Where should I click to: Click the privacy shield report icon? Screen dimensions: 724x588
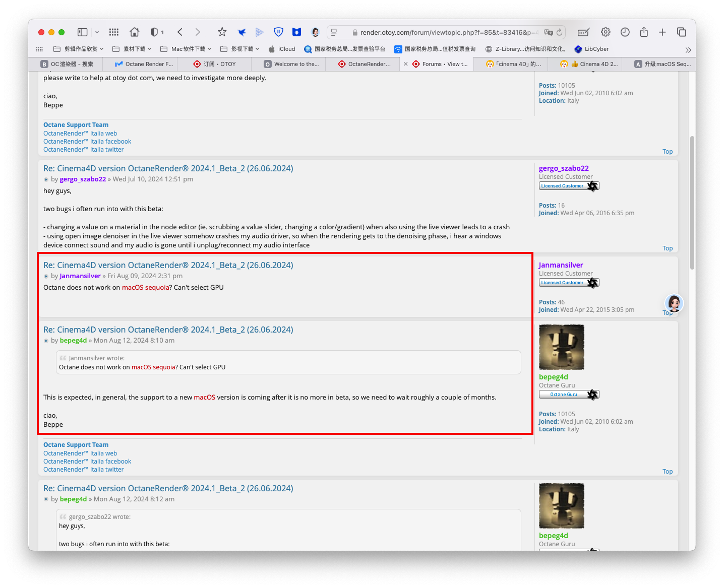[x=154, y=32]
